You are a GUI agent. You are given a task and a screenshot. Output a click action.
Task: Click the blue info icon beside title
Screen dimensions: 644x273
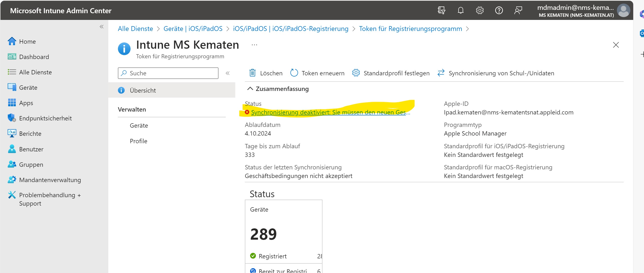124,49
